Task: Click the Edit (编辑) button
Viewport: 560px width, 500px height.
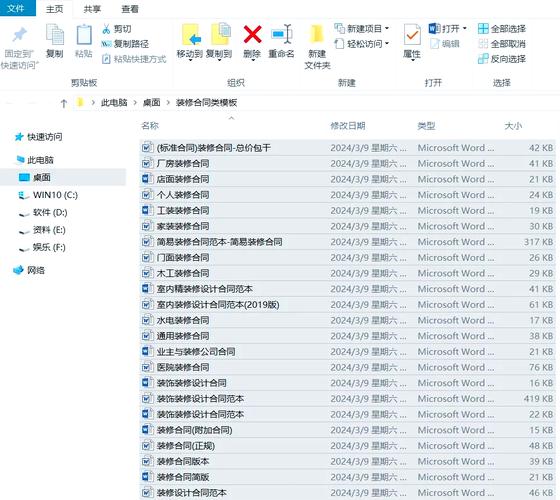Action: pos(445,44)
